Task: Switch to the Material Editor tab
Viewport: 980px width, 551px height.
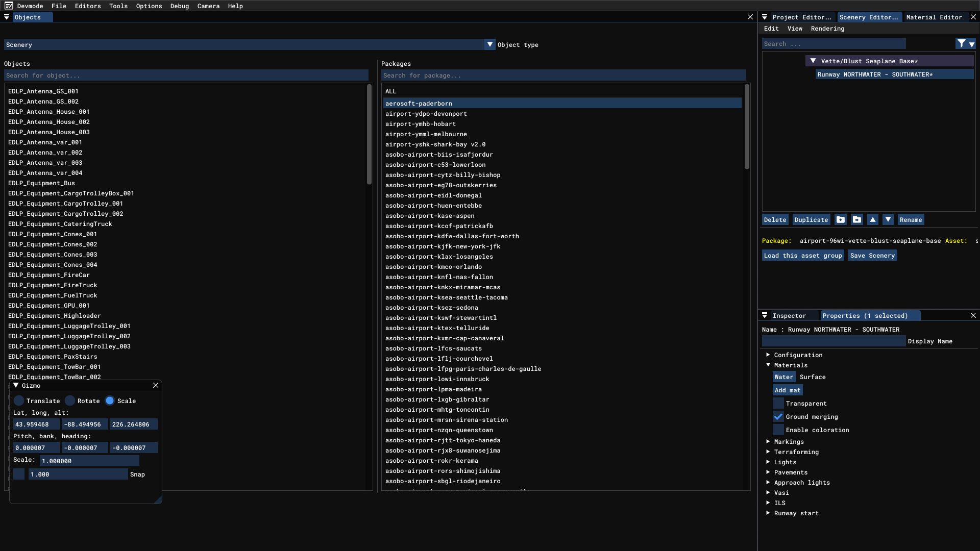Action: coord(934,17)
